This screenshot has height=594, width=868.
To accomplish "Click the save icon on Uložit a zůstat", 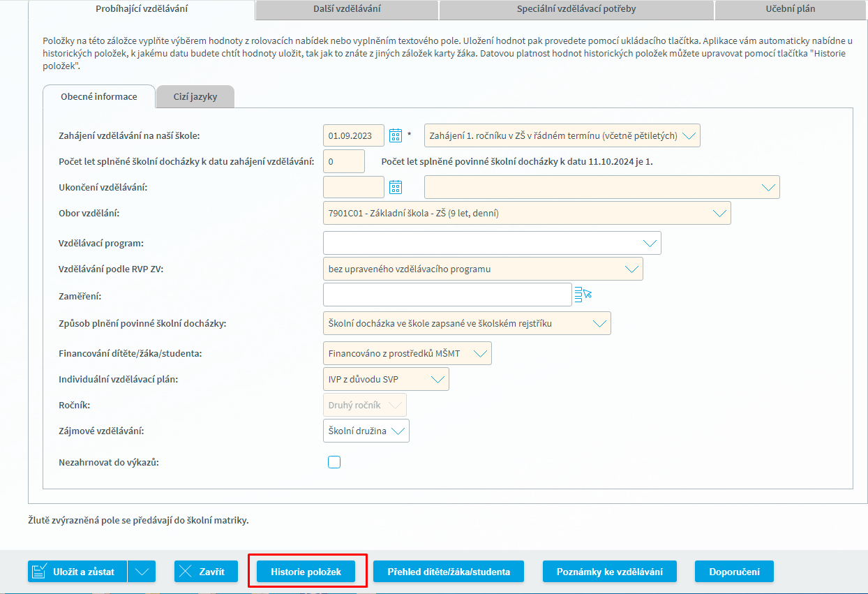I will tap(40, 571).
